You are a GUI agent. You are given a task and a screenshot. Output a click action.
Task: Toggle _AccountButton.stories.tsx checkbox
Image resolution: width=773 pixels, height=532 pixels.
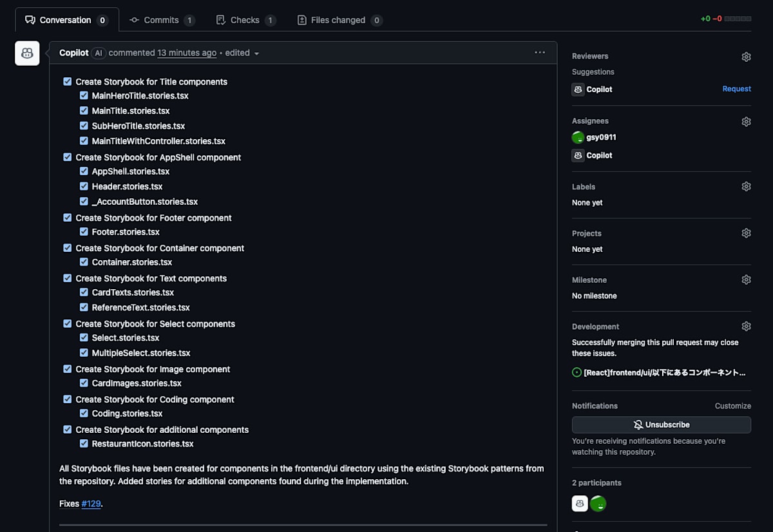tap(84, 202)
